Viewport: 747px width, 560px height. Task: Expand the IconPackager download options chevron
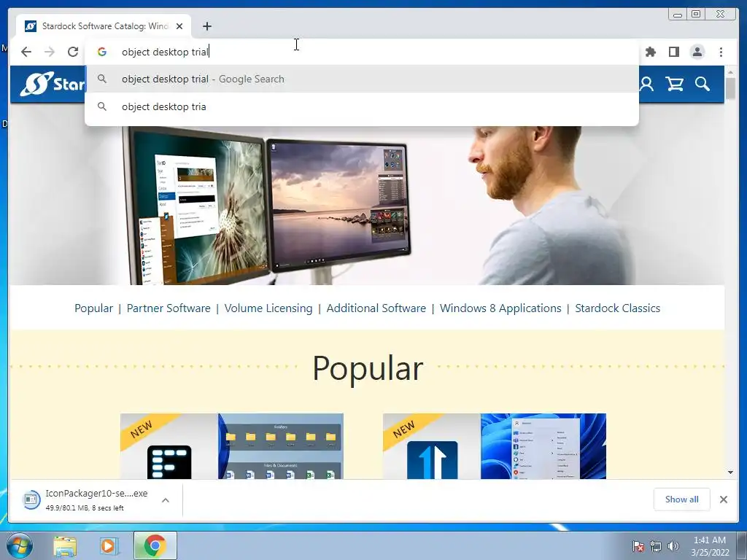[x=166, y=500]
